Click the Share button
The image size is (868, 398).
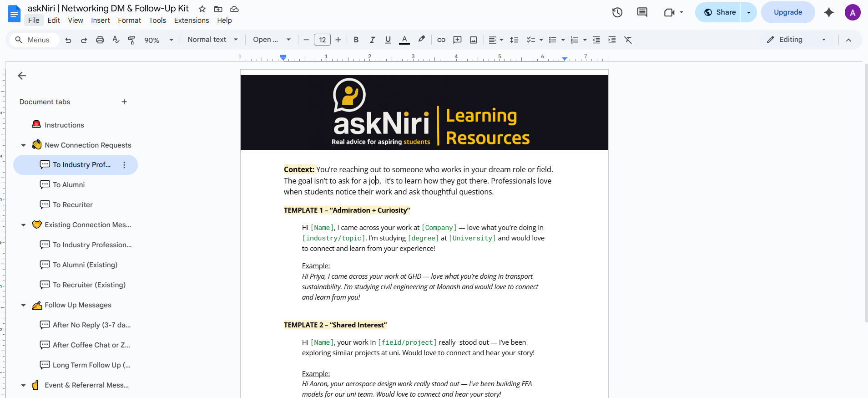(x=718, y=12)
